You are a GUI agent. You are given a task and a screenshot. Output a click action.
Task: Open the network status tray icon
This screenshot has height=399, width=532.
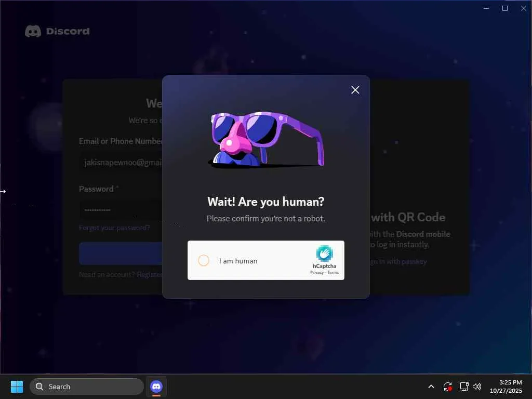pos(464,387)
